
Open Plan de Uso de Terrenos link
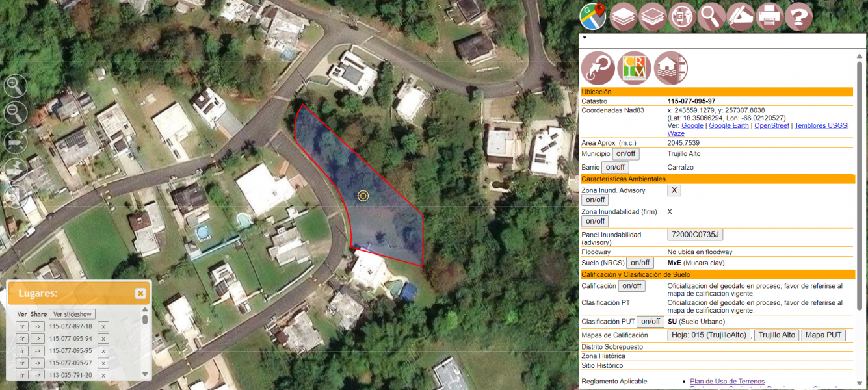727,382
